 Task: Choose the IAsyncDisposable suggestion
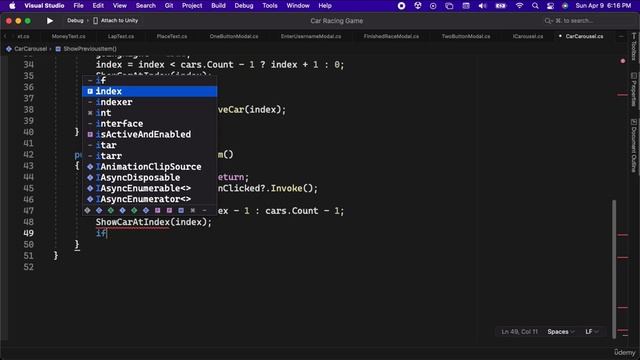click(x=150, y=178)
